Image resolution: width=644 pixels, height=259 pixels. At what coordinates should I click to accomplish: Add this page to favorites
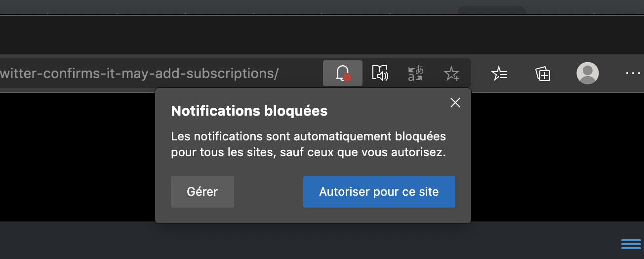(x=451, y=74)
